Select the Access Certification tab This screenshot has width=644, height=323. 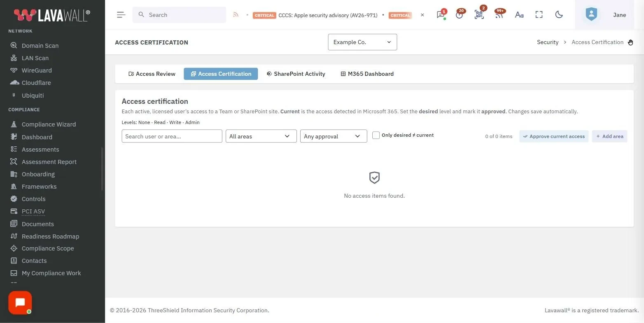[221, 74]
